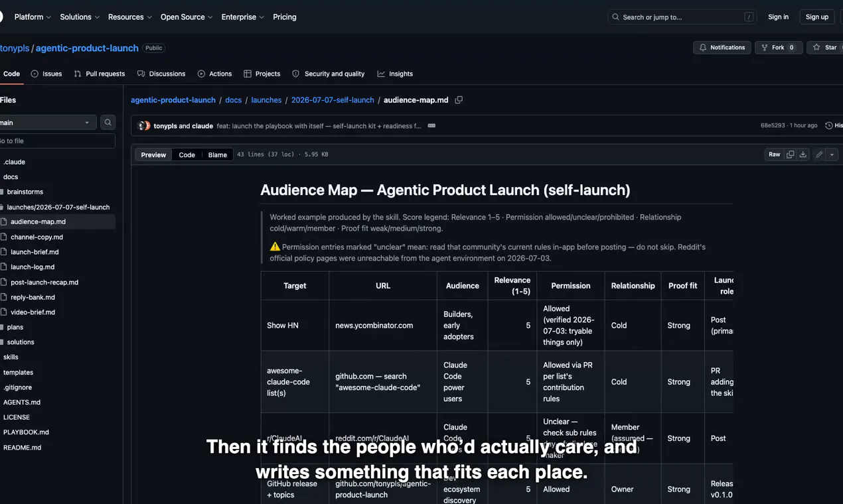
Task: Star the repository
Action: 825,48
